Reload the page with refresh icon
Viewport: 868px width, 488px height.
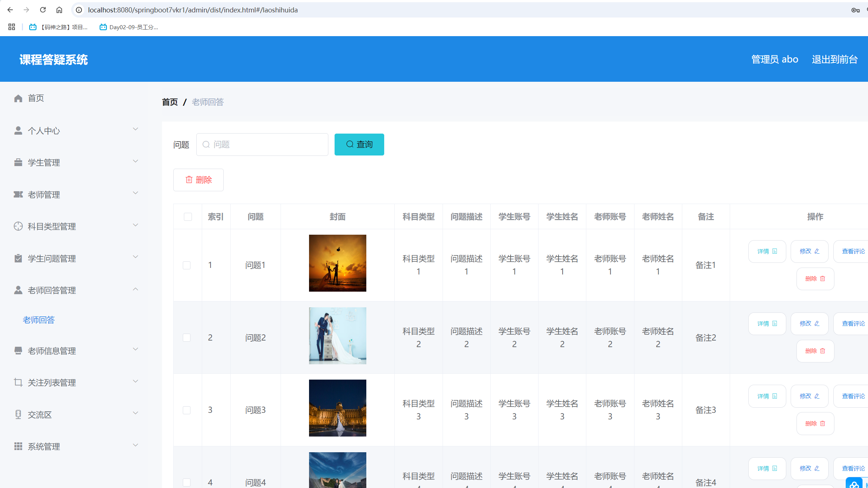coord(43,10)
